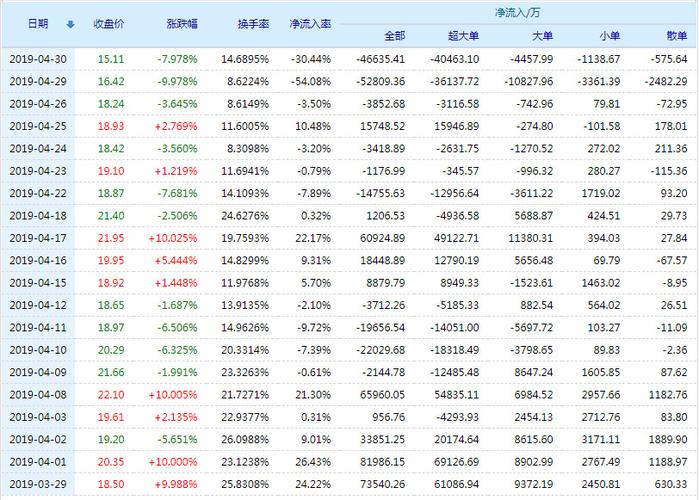Click large order value -10827.96

pos(529,82)
